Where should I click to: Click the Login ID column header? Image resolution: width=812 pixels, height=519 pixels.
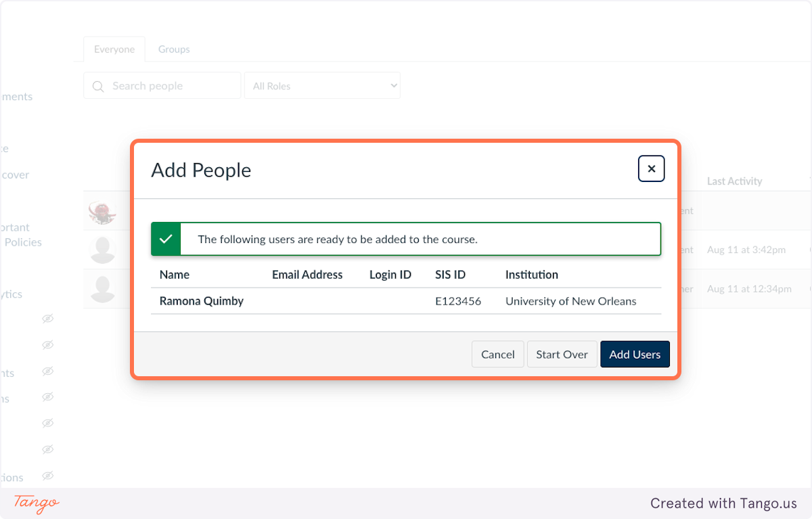390,275
